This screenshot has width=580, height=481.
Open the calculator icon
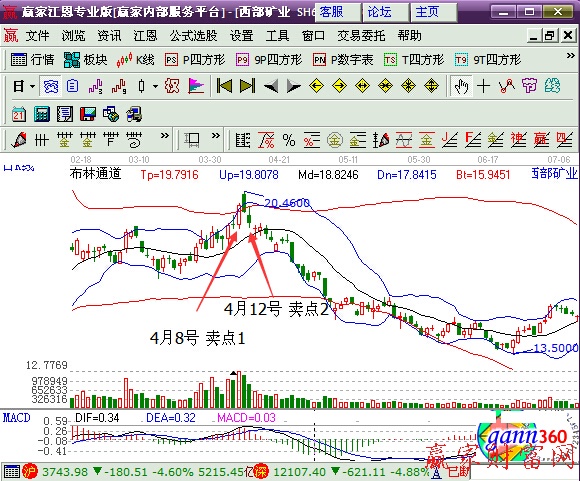(42, 114)
